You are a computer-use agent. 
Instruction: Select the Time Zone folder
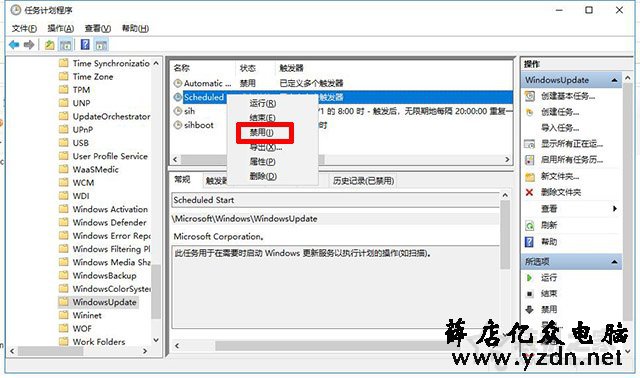point(86,76)
